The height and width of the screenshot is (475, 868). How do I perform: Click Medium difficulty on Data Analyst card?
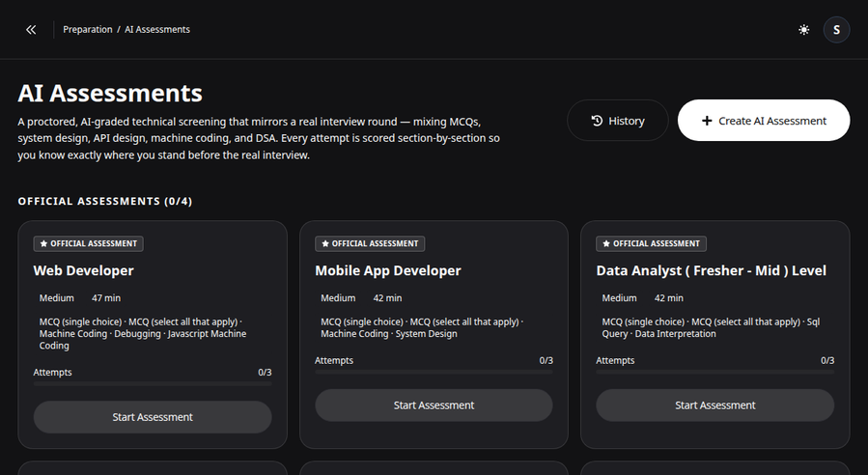point(620,298)
